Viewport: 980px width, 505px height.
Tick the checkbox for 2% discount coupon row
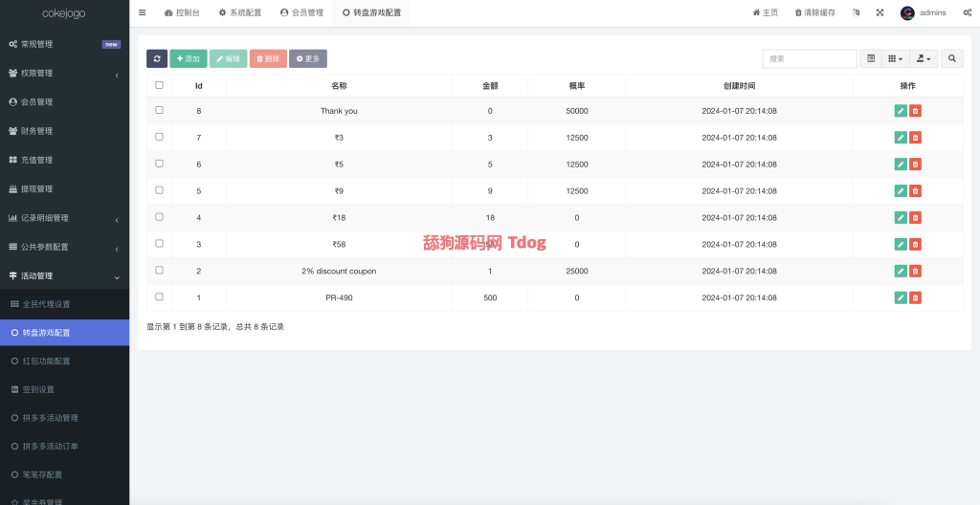(159, 270)
